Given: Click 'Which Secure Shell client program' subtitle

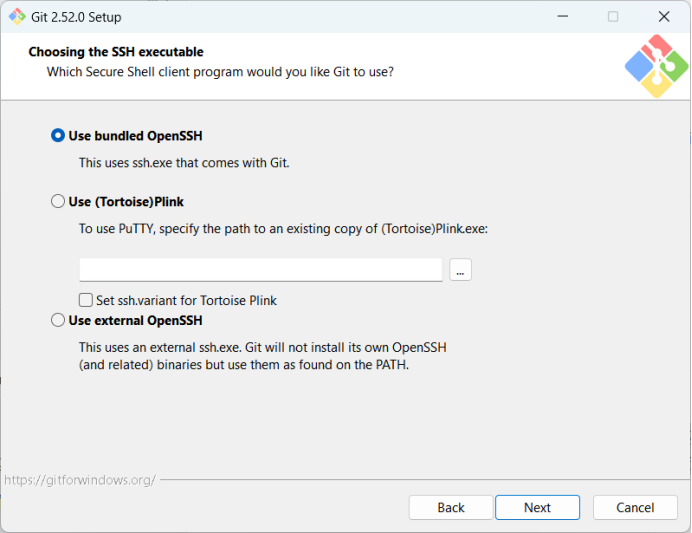Looking at the screenshot, I should 220,72.
